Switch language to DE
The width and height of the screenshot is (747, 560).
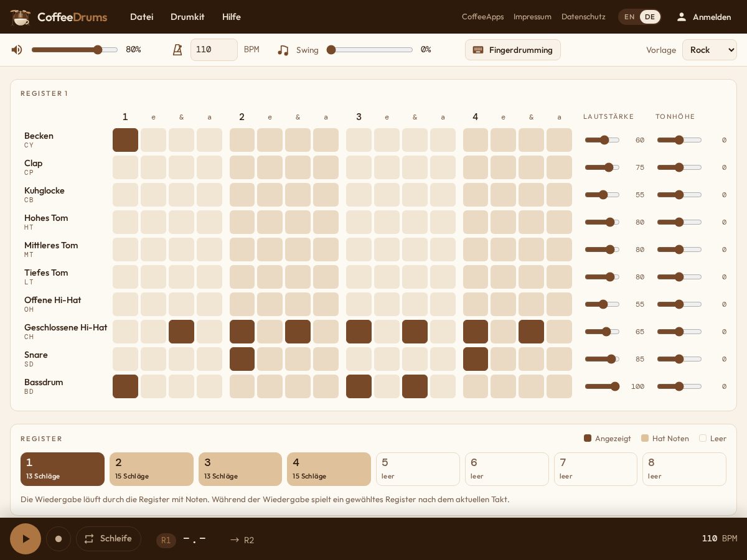[650, 17]
